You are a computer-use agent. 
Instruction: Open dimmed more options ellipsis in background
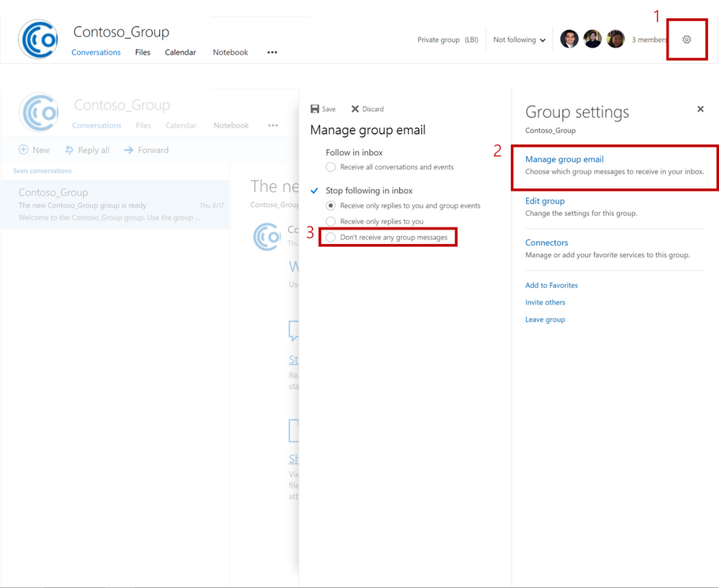pos(273,125)
